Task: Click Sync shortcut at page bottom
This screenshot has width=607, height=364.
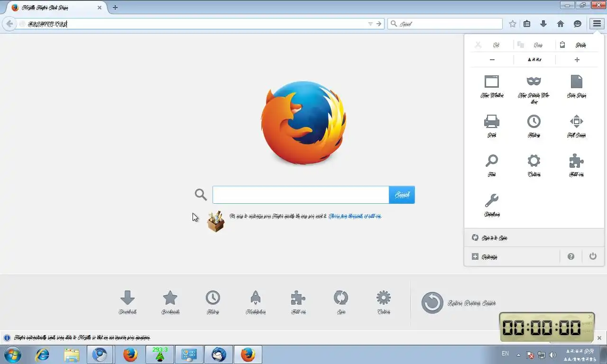Action: [341, 302]
